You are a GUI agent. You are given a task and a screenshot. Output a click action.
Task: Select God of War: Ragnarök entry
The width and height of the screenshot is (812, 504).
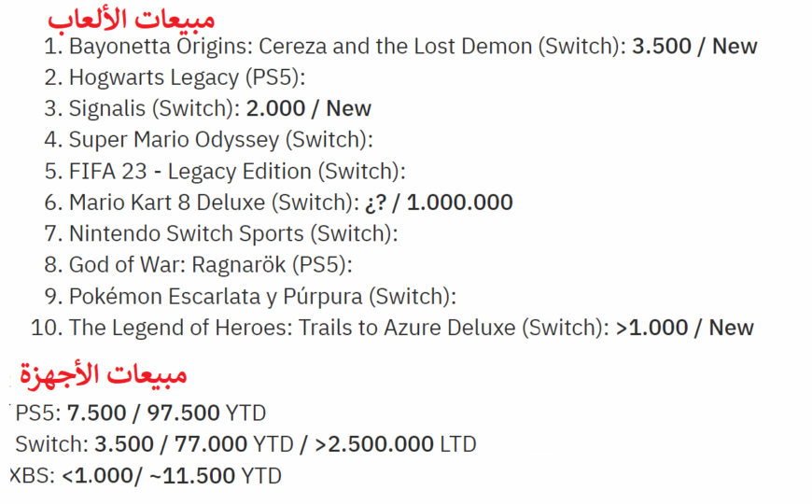pos(198,265)
